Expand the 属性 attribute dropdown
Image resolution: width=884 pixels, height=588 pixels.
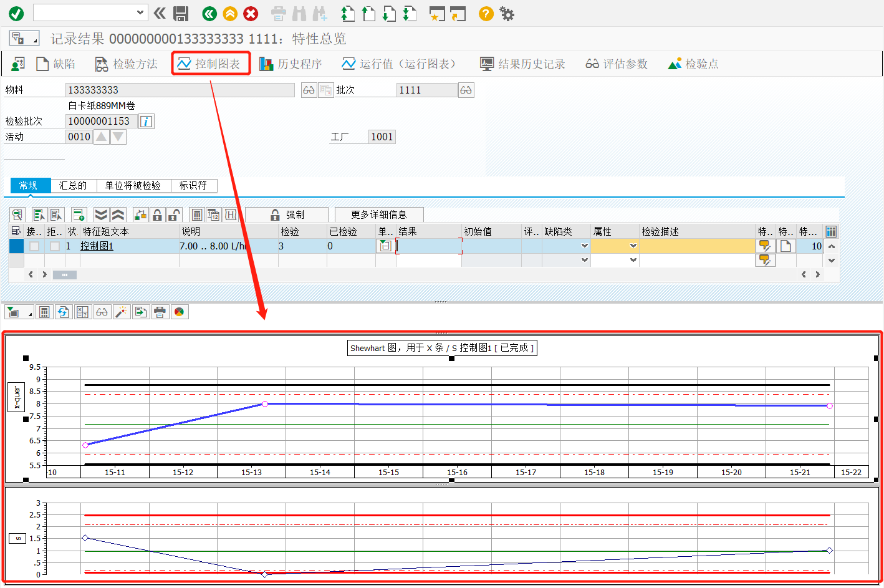[632, 246]
